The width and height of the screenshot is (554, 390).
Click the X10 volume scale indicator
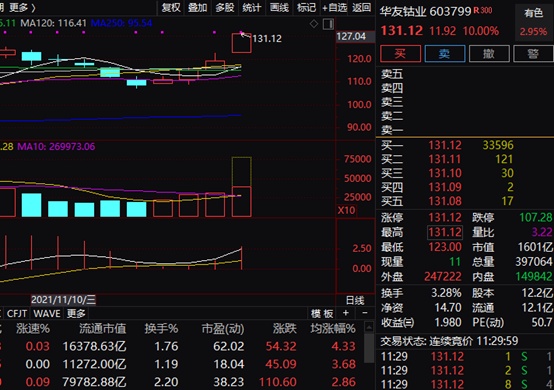[346, 211]
